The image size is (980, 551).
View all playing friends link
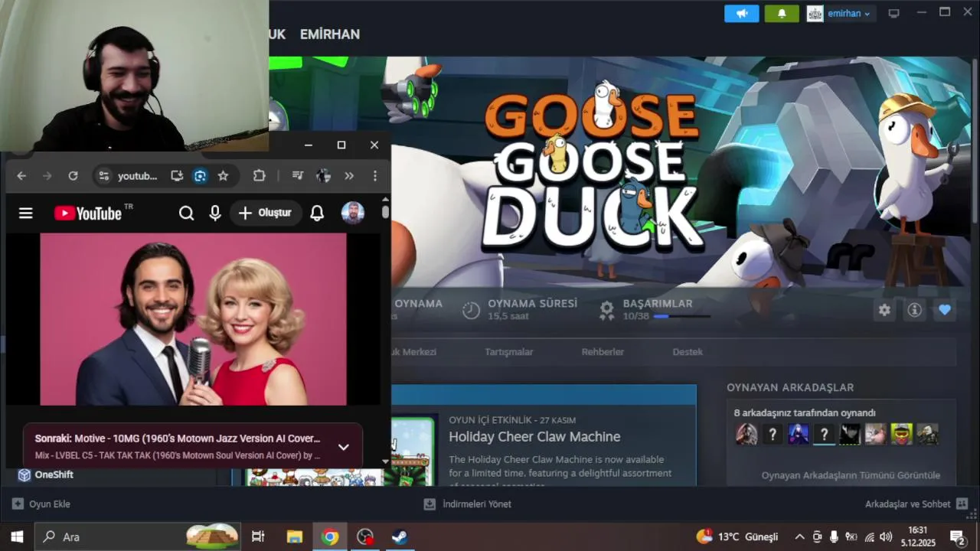click(x=851, y=475)
